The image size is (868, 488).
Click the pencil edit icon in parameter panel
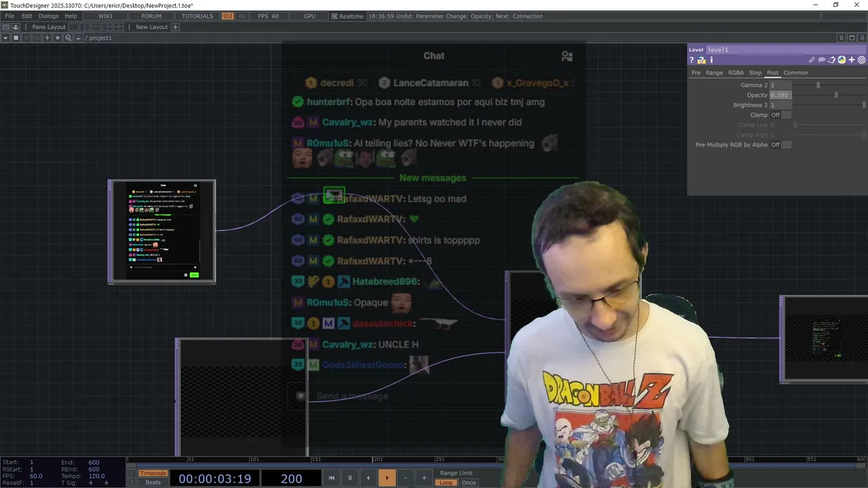(812, 60)
